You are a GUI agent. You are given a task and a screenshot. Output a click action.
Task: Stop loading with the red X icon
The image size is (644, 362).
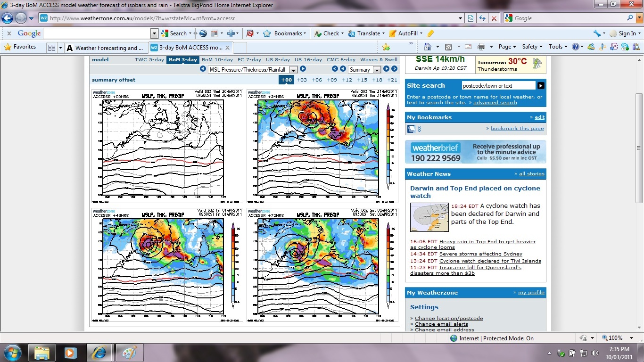494,18
